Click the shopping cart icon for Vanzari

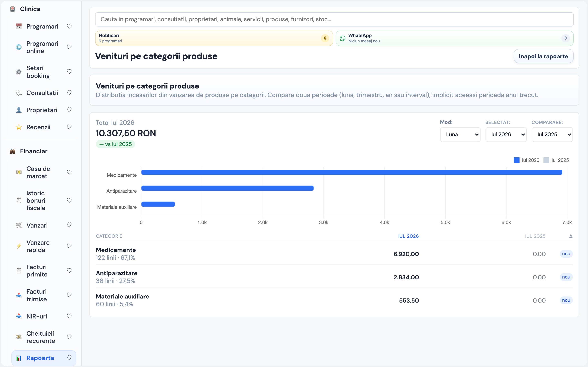pos(19,225)
